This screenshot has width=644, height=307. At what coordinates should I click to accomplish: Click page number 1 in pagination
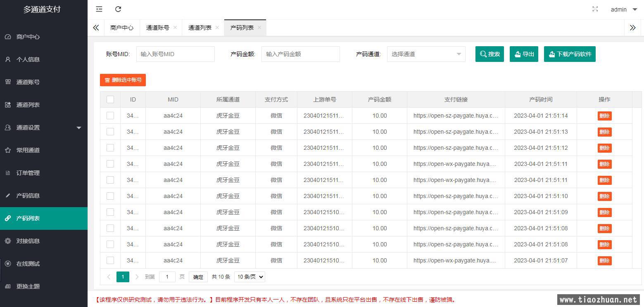[x=123, y=277]
